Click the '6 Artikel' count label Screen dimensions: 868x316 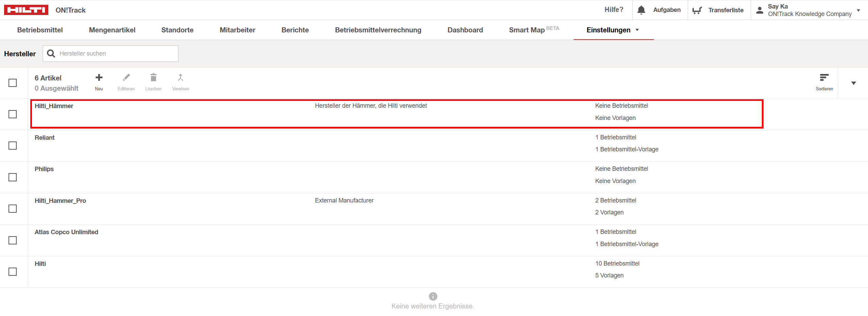tap(48, 78)
